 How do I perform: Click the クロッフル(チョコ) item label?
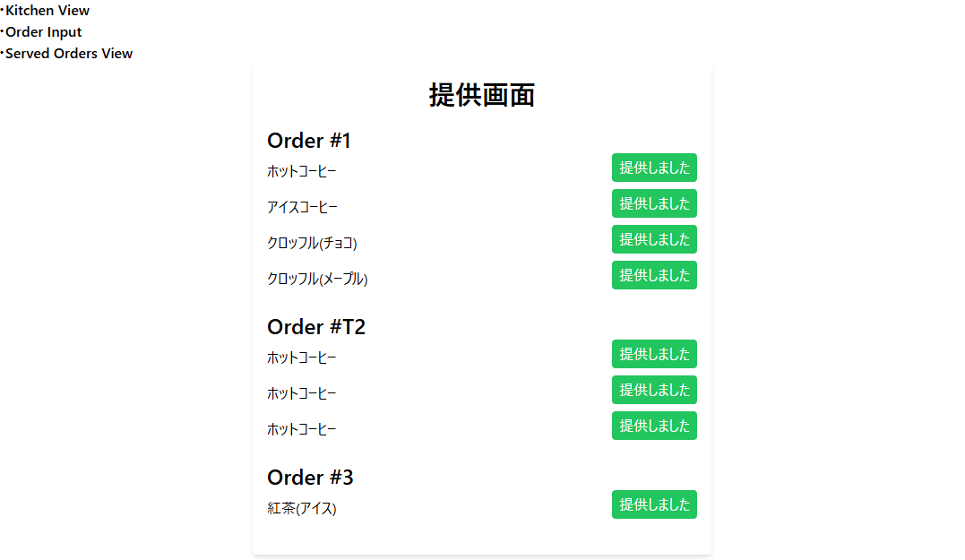(x=312, y=242)
